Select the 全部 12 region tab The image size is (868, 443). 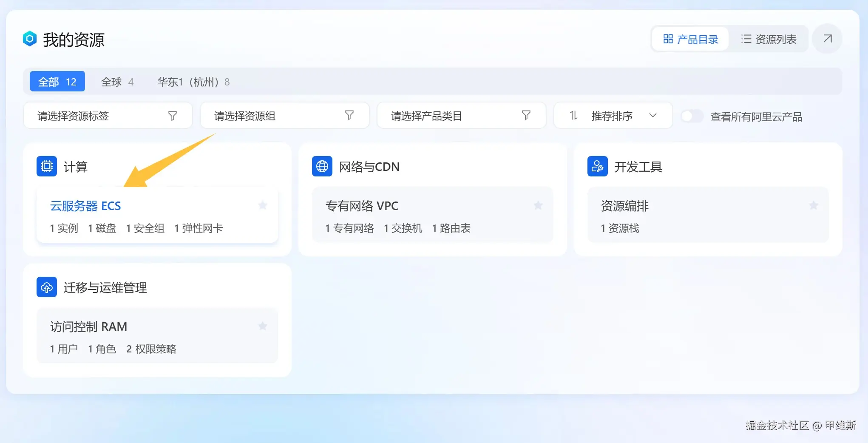click(x=57, y=82)
